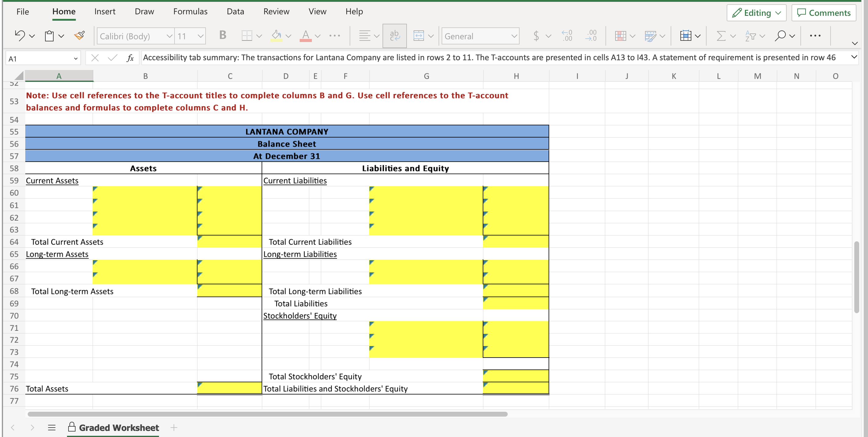The height and width of the screenshot is (437, 868).
Task: Open the Editing mode dropdown
Action: coord(757,13)
